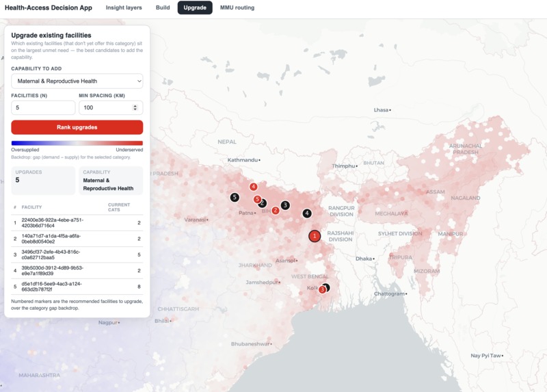Click the Arunachal Pradesh region label
The image size is (547, 392).
(466, 149)
